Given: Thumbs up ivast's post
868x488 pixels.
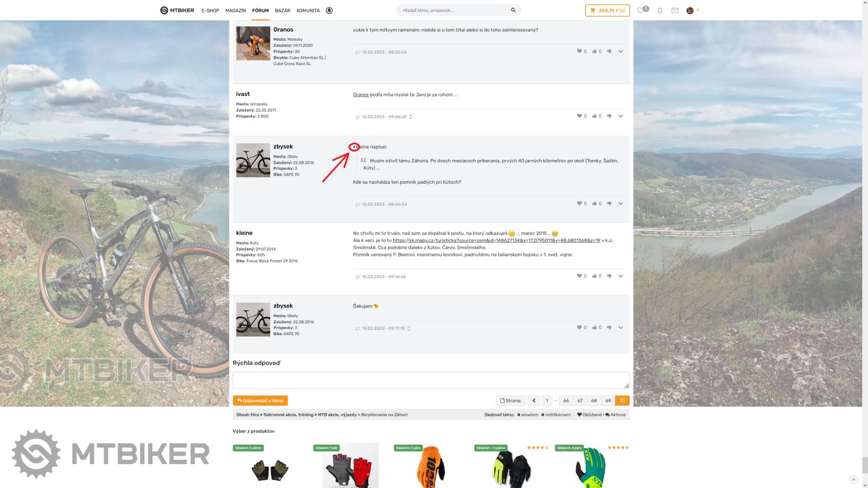Looking at the screenshot, I should (595, 116).
